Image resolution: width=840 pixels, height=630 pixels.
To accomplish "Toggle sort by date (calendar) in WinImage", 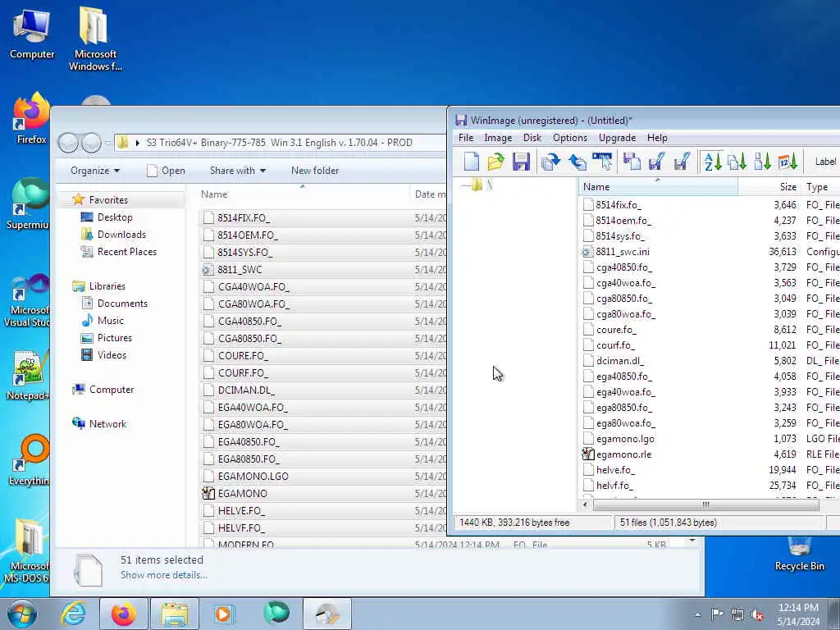I will [787, 162].
